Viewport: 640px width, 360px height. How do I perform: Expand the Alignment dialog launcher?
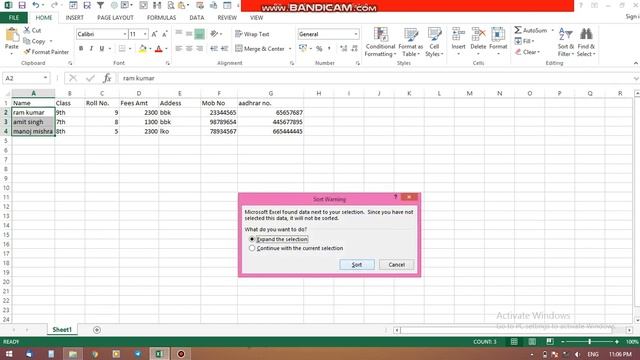pos(292,63)
